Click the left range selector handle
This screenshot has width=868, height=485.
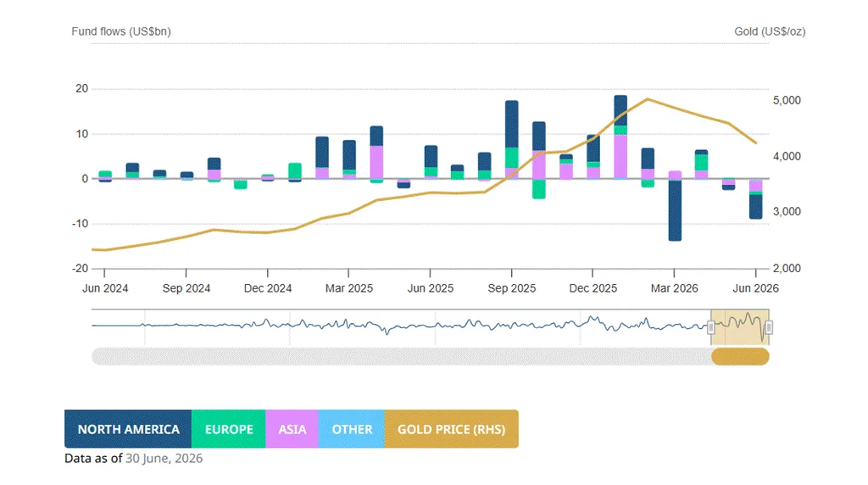[x=711, y=328]
